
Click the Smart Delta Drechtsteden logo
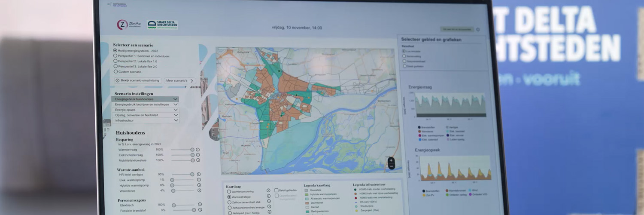tap(162, 25)
